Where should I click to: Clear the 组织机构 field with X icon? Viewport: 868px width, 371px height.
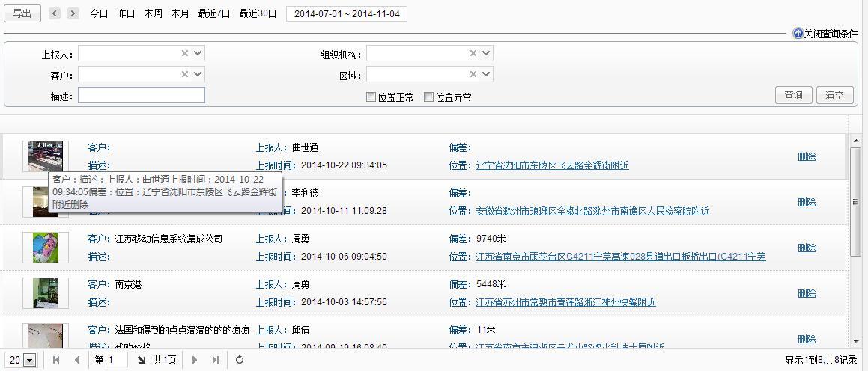pos(473,53)
